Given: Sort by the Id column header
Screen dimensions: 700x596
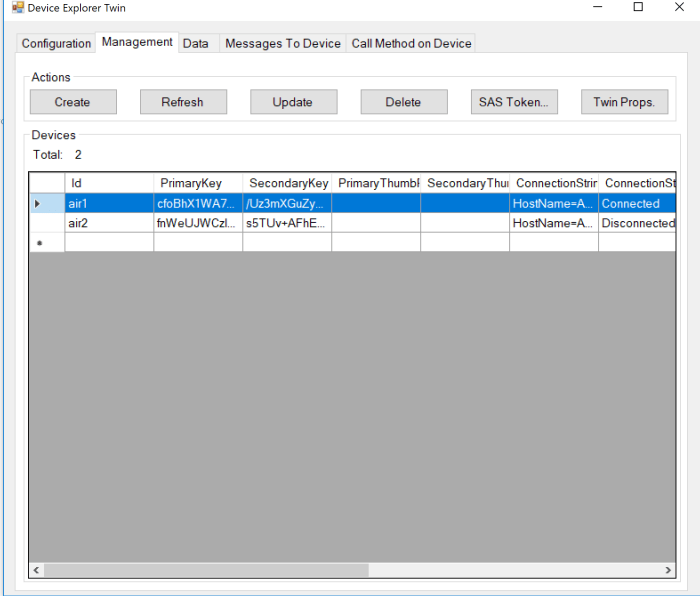Looking at the screenshot, I should pyautogui.click(x=109, y=183).
